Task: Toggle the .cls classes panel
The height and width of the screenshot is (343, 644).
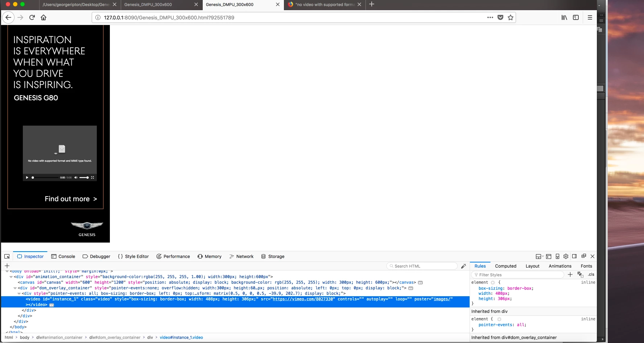Action: [591, 274]
